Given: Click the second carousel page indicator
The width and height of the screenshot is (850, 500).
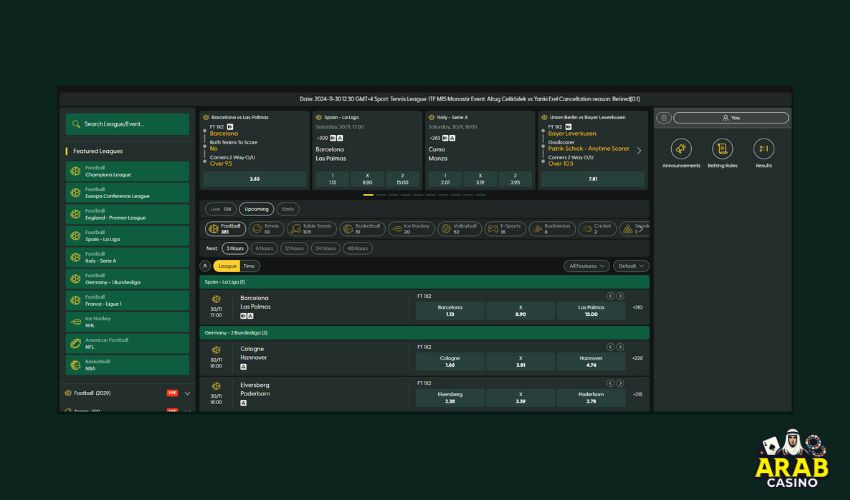Looking at the screenshot, I should (x=381, y=195).
